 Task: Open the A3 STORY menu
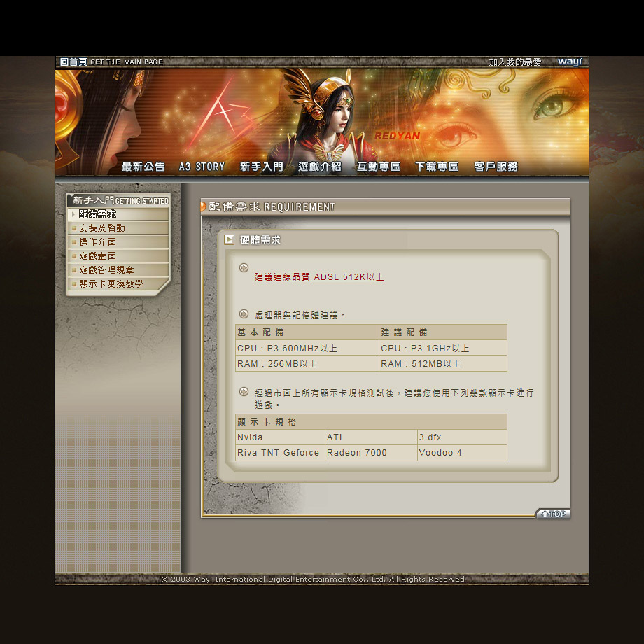click(x=202, y=167)
